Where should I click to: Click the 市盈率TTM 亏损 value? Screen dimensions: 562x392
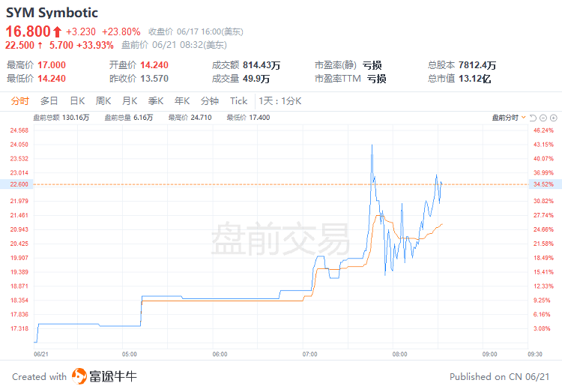376,78
